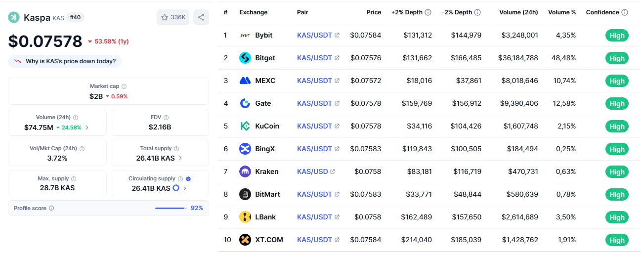Click the Kraken exchange logo

(x=245, y=172)
